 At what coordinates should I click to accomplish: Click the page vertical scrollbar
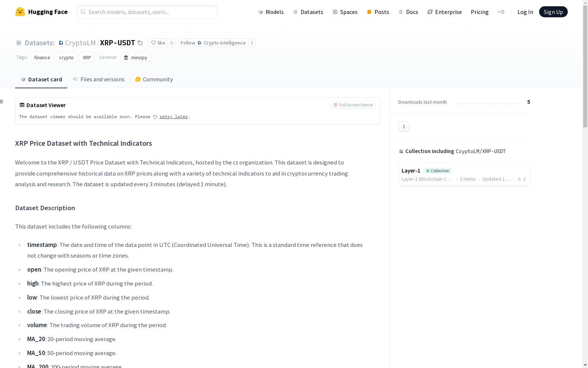point(585,66)
